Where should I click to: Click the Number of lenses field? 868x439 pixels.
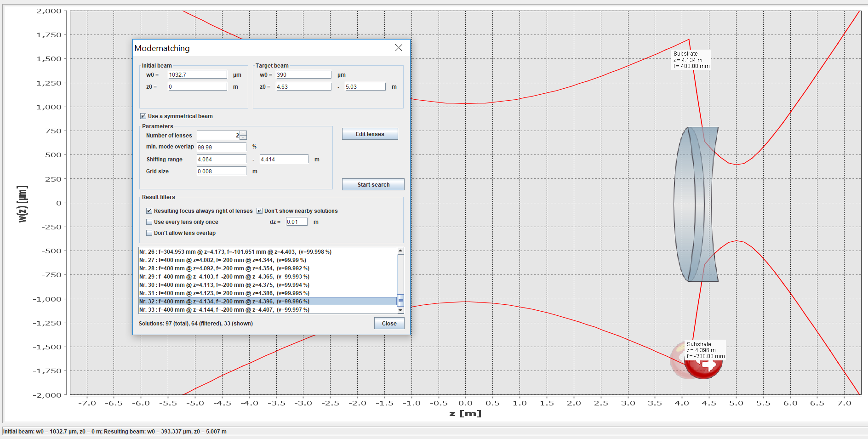coord(218,135)
